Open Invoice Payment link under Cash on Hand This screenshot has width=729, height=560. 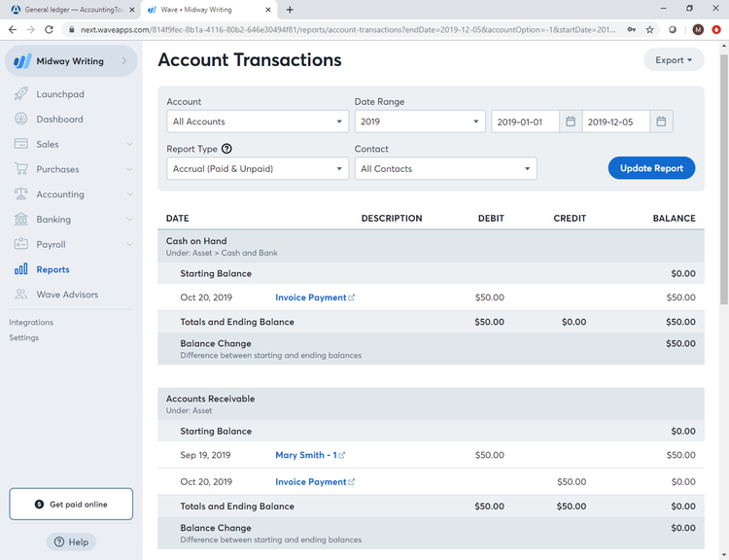click(311, 297)
